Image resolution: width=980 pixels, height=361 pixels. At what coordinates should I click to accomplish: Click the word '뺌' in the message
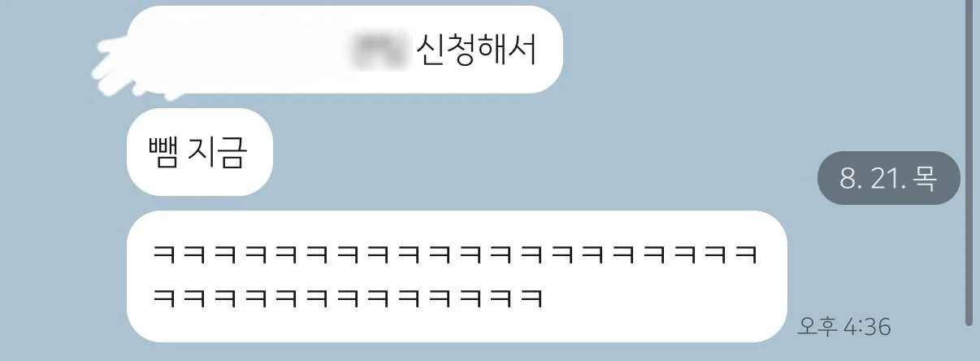tap(163, 152)
